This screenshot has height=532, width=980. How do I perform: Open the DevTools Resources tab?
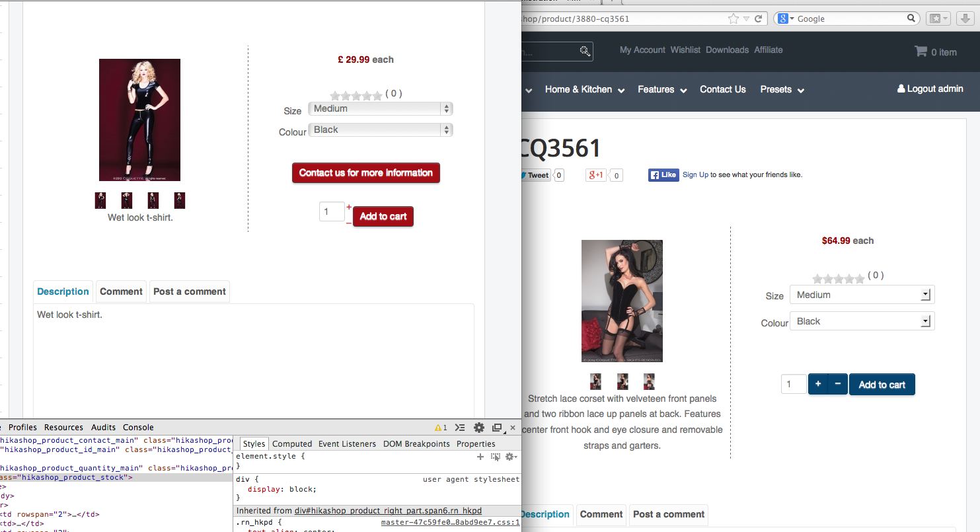63,428
